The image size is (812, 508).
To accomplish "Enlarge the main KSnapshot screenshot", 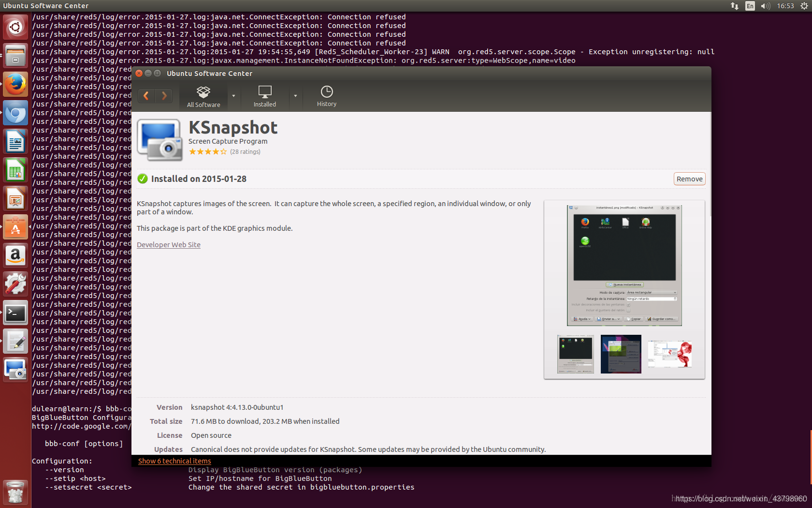I will (624, 266).
